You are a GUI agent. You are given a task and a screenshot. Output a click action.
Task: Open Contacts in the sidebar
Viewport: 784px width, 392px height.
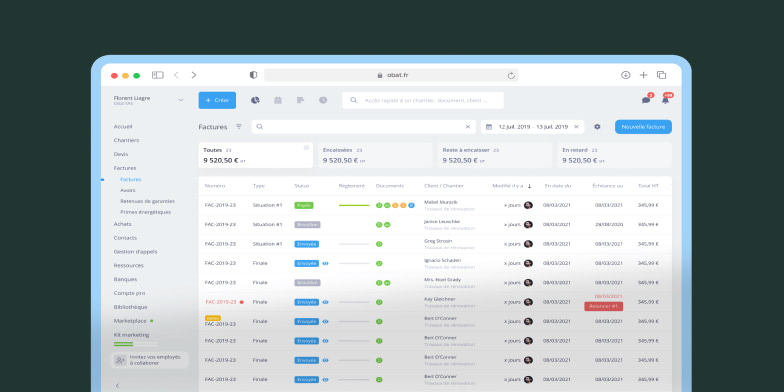point(125,238)
